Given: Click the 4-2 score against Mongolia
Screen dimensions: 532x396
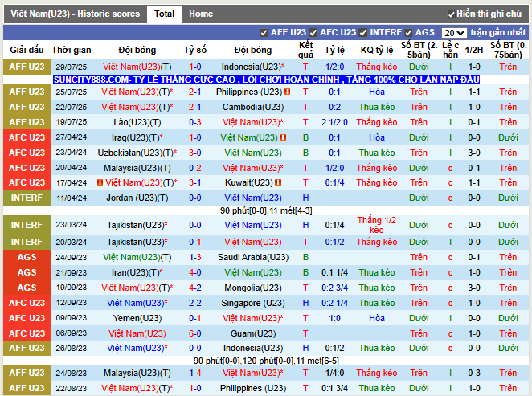Looking at the screenshot, I should pyautogui.click(x=195, y=288).
